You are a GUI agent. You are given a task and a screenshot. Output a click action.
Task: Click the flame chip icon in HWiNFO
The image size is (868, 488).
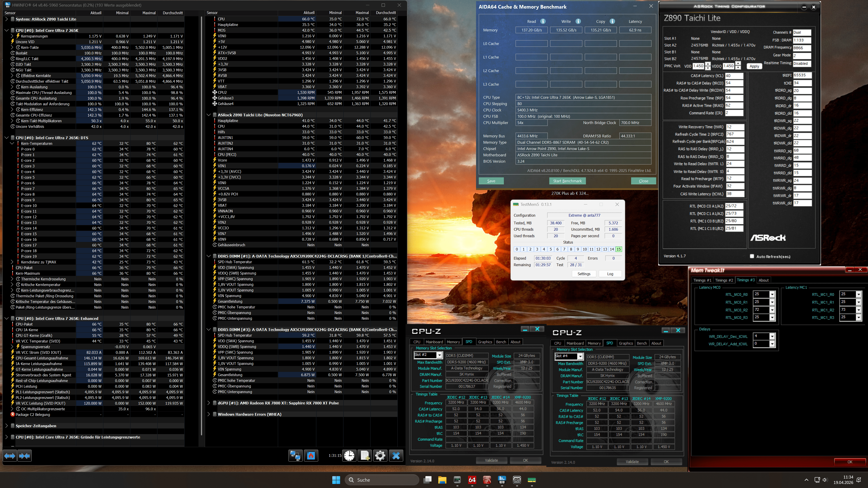pos(311,456)
